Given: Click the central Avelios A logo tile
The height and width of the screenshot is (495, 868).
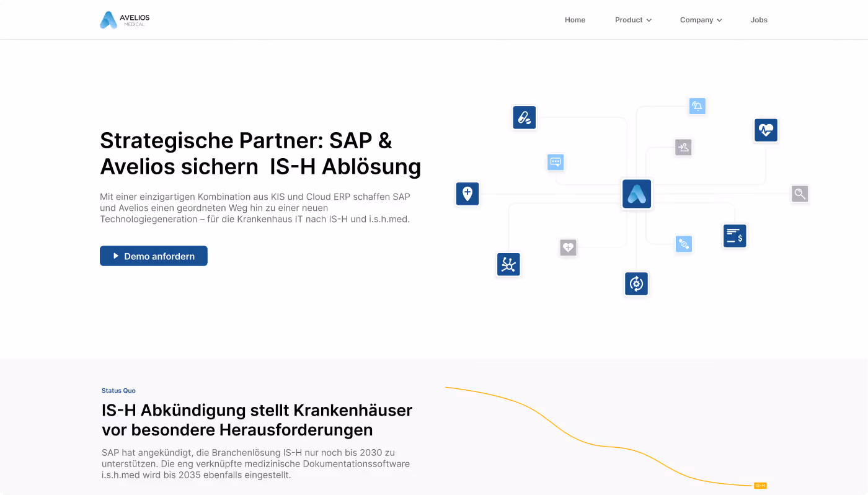Looking at the screenshot, I should (x=637, y=194).
